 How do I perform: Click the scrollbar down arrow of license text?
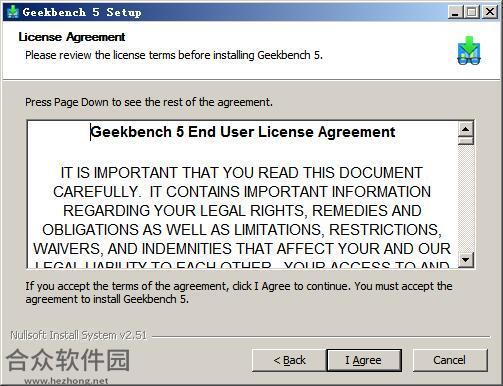tap(466, 259)
